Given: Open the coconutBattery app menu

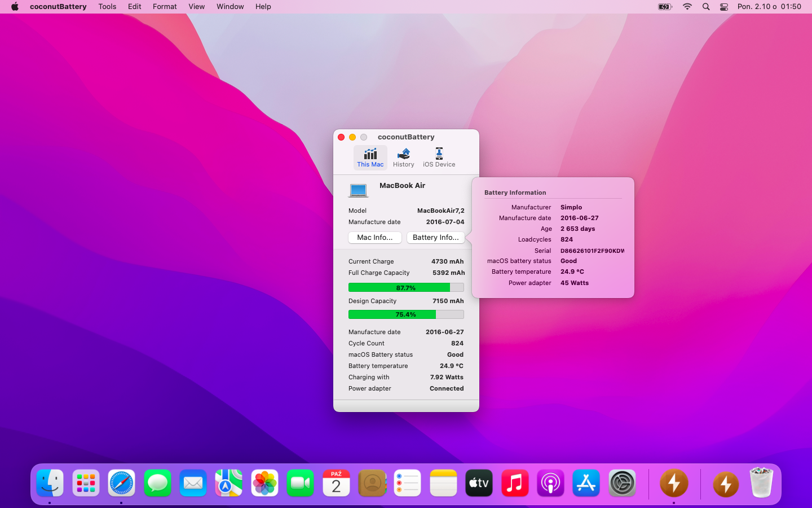Looking at the screenshot, I should coord(58,7).
